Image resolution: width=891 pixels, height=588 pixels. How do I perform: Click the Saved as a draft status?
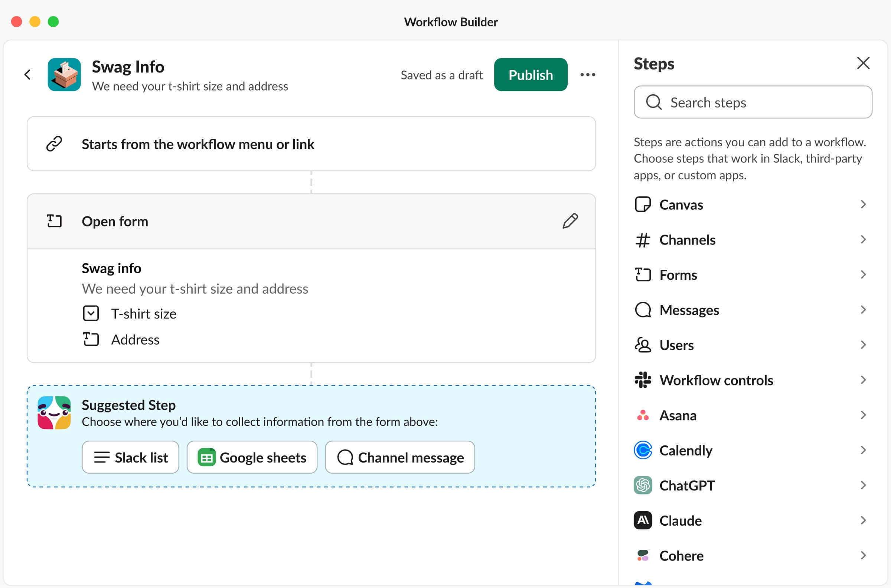tap(441, 75)
